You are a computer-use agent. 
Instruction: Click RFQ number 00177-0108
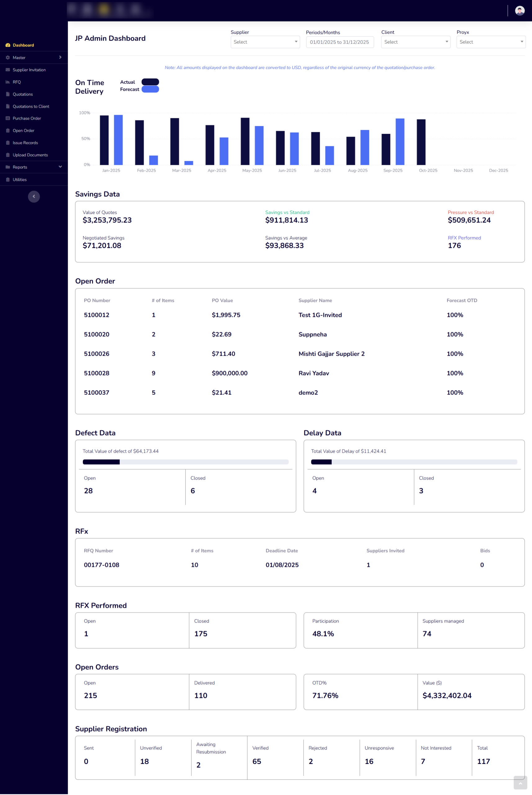101,566
